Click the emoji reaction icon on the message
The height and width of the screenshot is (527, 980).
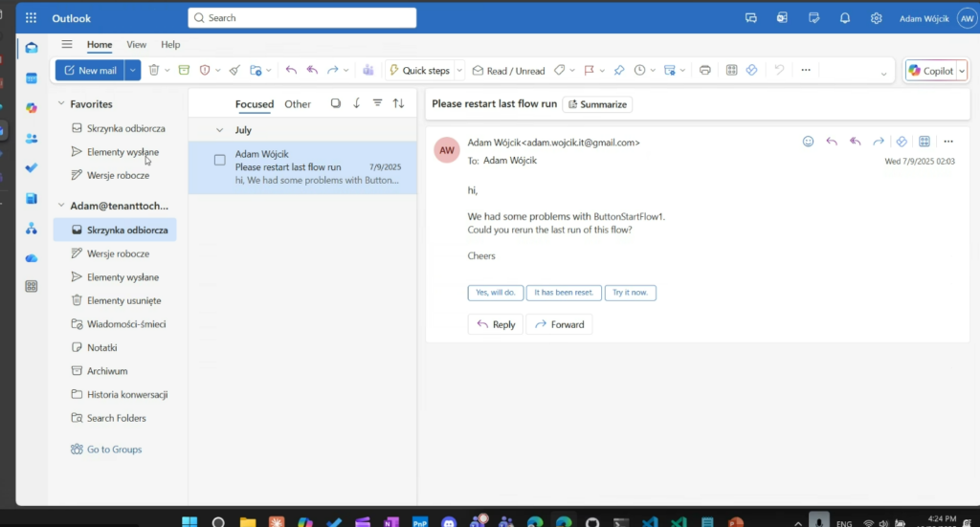pos(808,142)
